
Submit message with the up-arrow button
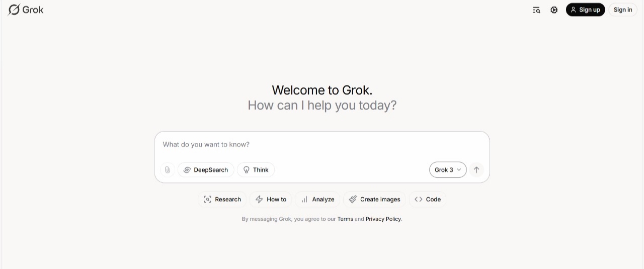[x=476, y=170]
